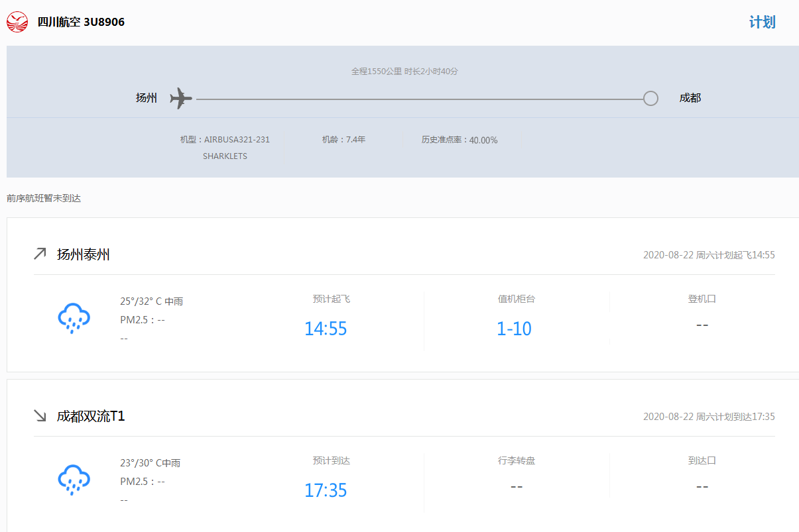Click the departure city label 扬州
This screenshot has width=799, height=532.
[x=147, y=98]
